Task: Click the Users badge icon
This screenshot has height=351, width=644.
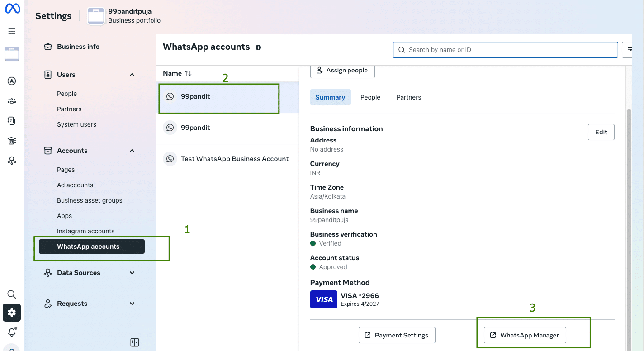Action: point(47,75)
